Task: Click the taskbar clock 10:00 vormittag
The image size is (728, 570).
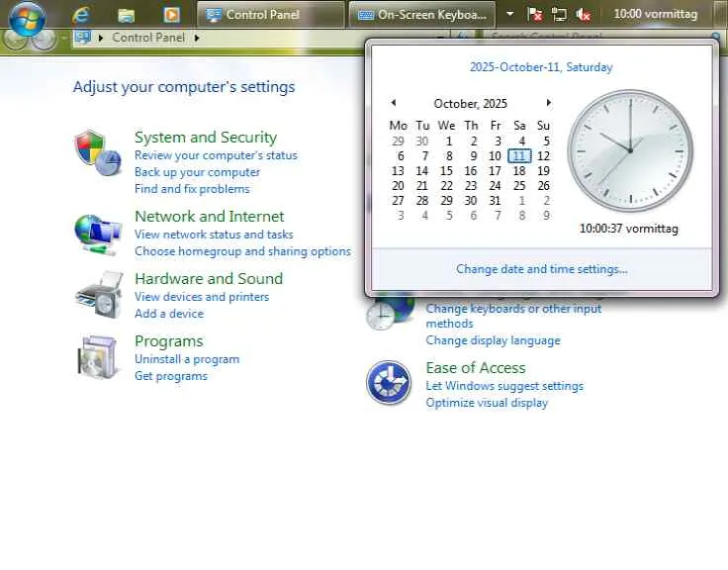Action: [x=655, y=14]
